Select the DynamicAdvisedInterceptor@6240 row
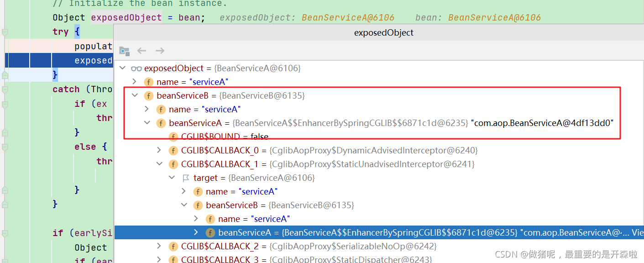 [379, 150]
